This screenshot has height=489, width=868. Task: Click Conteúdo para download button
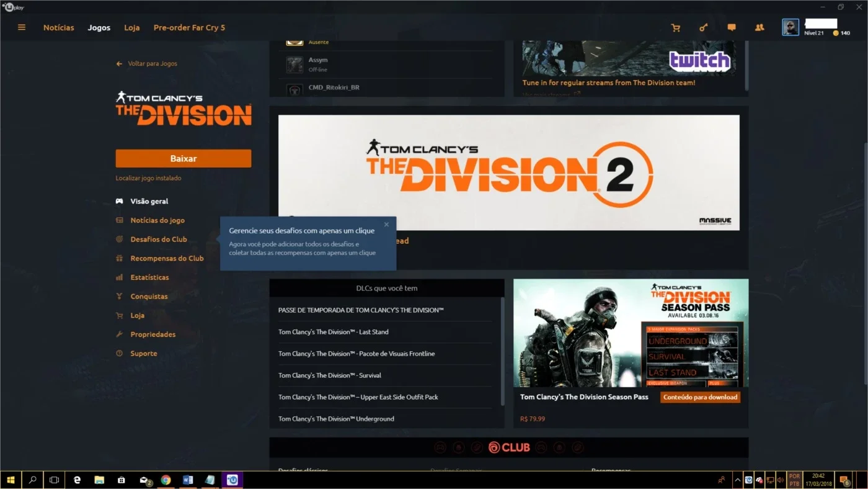pyautogui.click(x=700, y=397)
